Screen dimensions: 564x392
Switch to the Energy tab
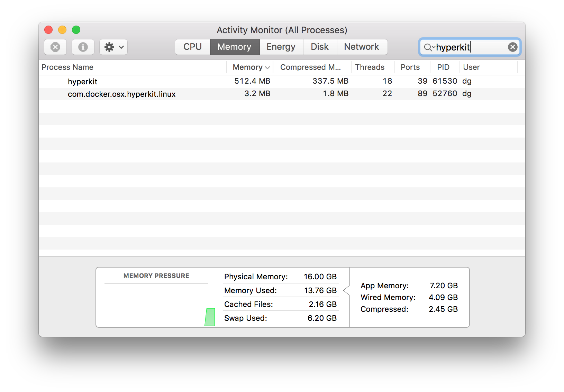[x=281, y=47]
